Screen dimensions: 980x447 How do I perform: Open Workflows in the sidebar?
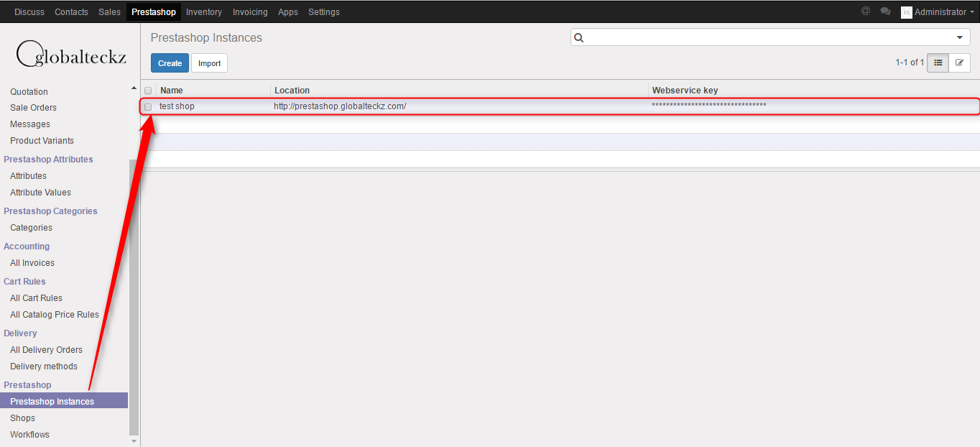click(29, 435)
